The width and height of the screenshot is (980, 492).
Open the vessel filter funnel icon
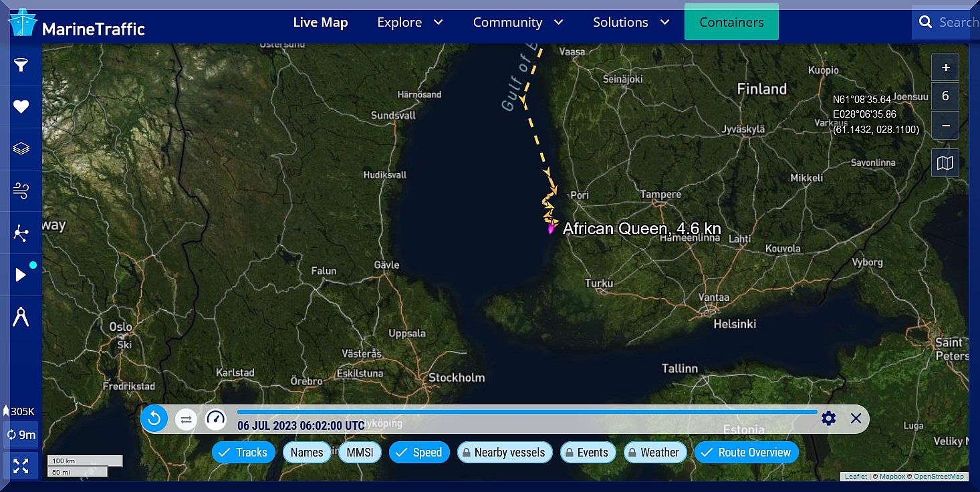(x=21, y=65)
